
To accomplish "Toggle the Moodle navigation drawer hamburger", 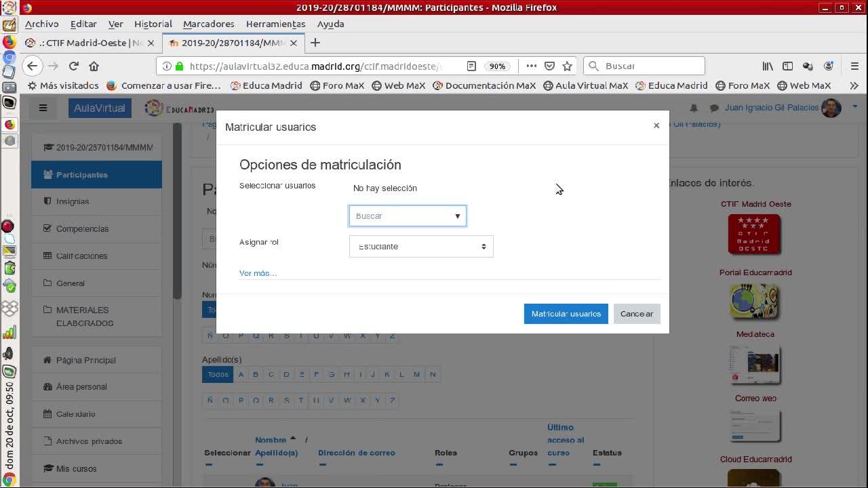I will click(x=43, y=108).
